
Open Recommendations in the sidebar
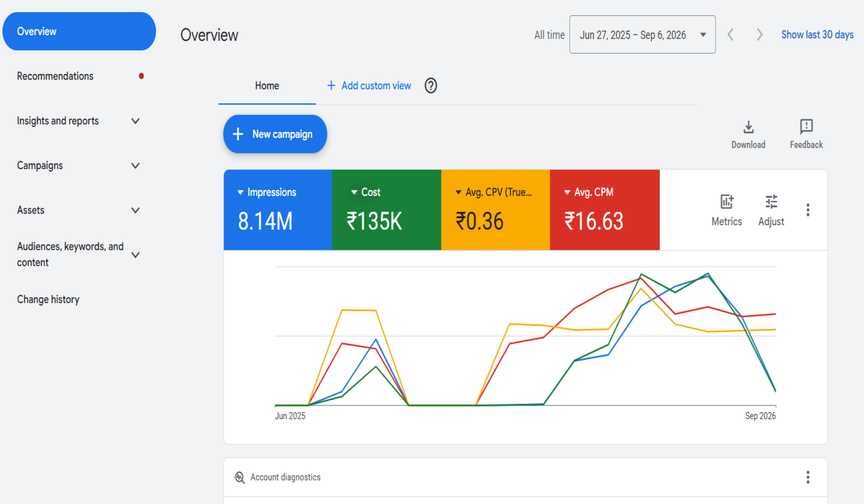[55, 76]
